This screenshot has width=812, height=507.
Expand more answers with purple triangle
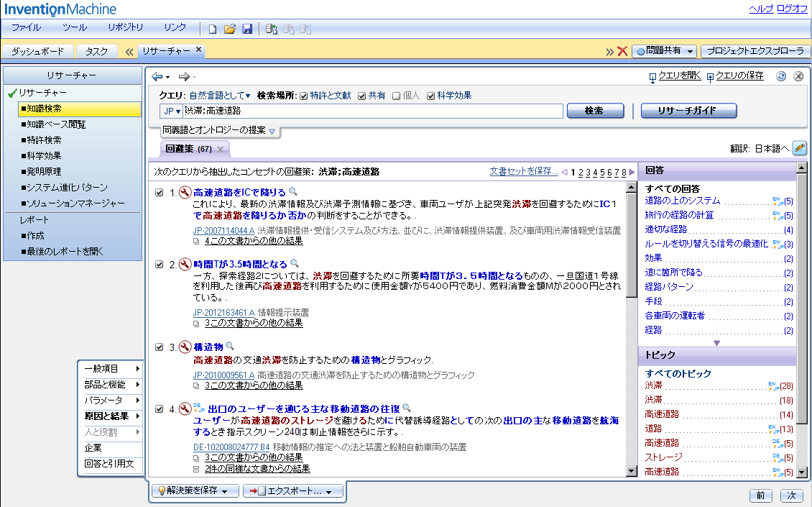716,343
